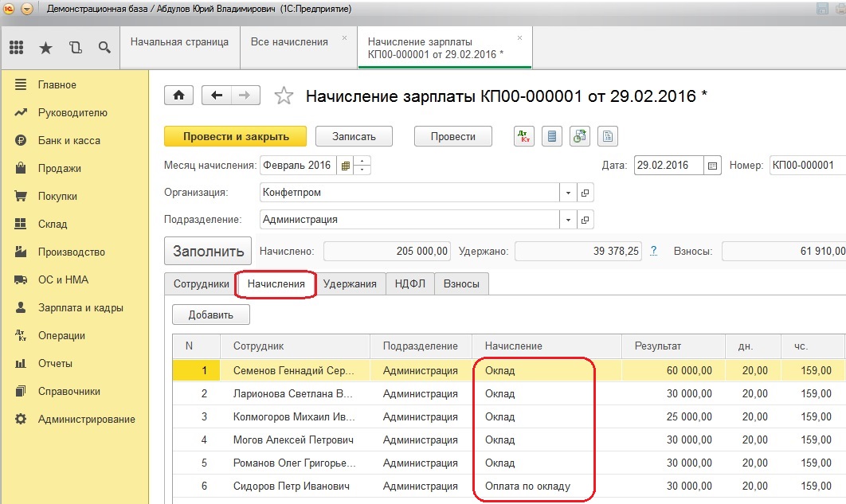The height and width of the screenshot is (504, 846).
Task: Go back with left arrow button
Action: [x=217, y=96]
